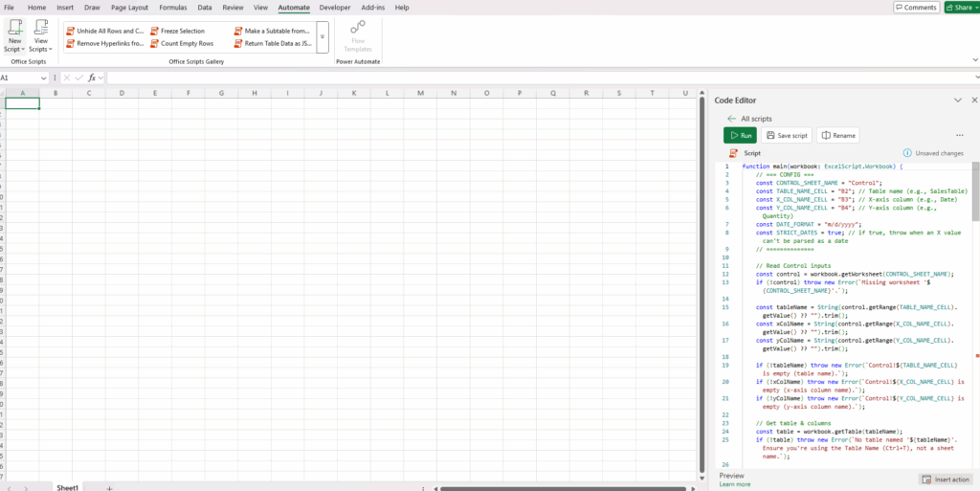The image size is (980, 491).
Task: Rename the current script
Action: pyautogui.click(x=837, y=136)
